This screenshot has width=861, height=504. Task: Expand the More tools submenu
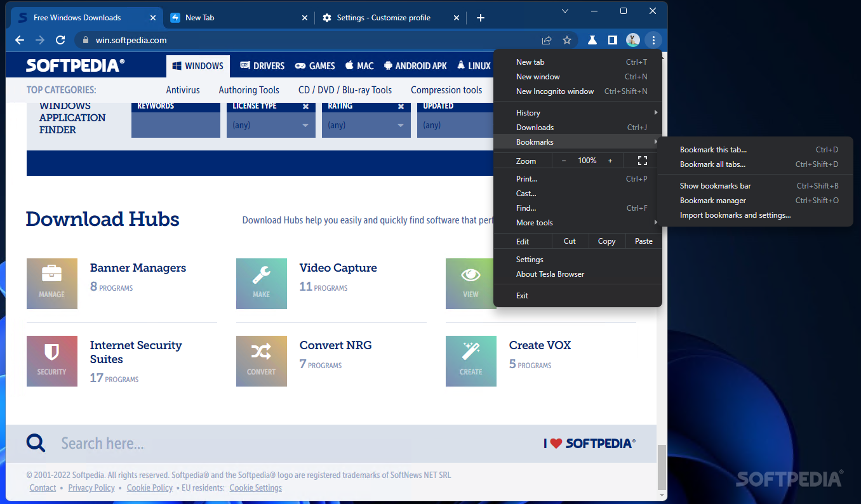coord(578,223)
